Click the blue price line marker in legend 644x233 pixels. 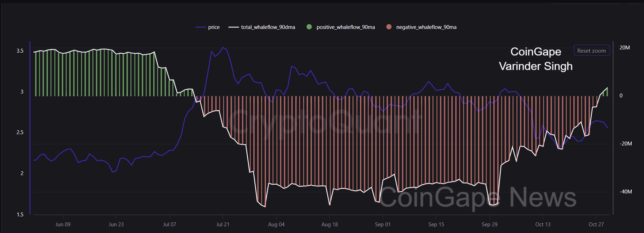[201, 27]
